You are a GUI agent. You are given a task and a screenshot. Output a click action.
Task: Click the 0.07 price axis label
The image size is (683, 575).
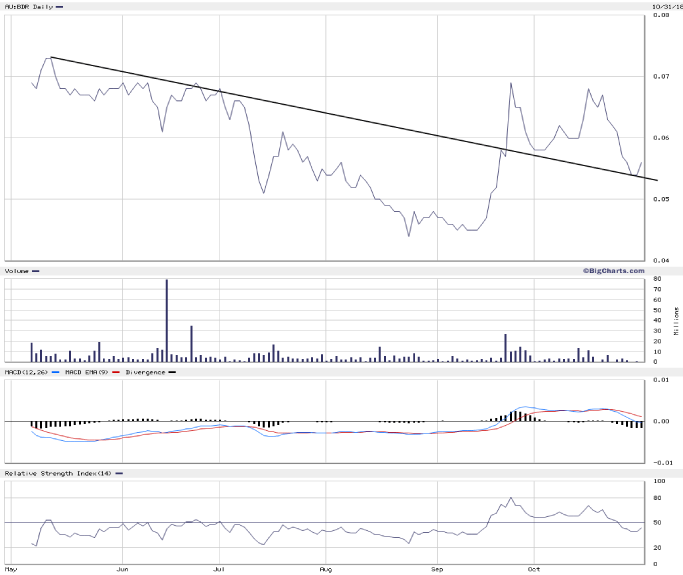coord(661,77)
